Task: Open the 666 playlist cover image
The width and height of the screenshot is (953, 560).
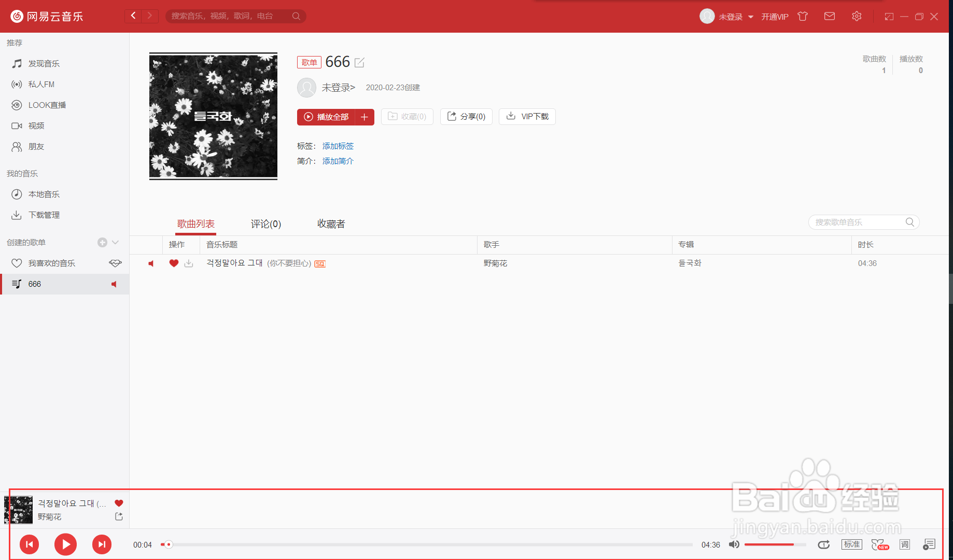Action: pos(213,116)
